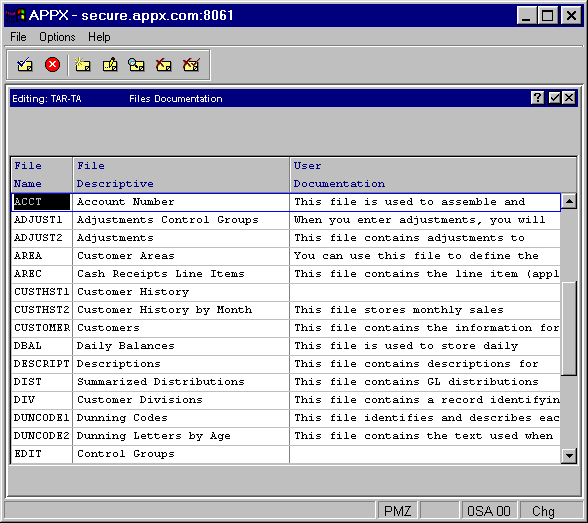Open the File menu
588x523 pixels.
point(18,37)
